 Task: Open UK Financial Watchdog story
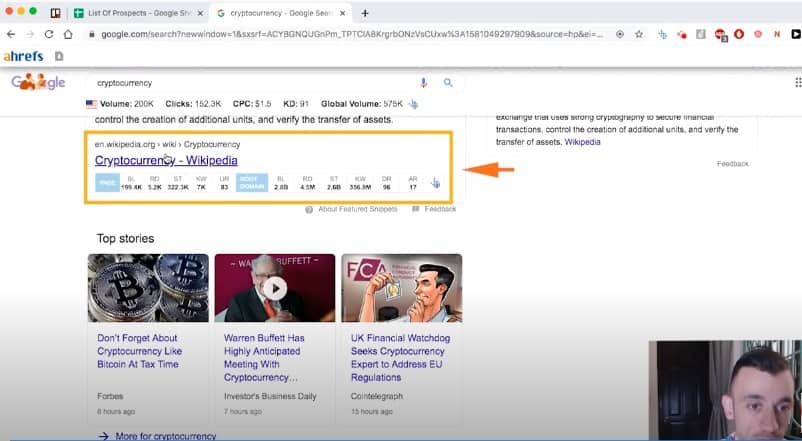pyautogui.click(x=400, y=358)
